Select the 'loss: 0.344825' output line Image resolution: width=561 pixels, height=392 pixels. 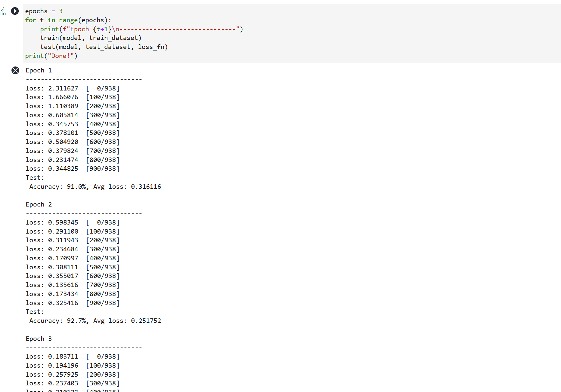[73, 169]
